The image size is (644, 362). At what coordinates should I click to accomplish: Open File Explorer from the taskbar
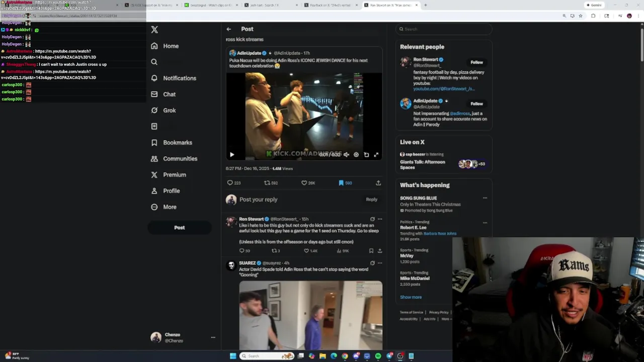point(323,356)
